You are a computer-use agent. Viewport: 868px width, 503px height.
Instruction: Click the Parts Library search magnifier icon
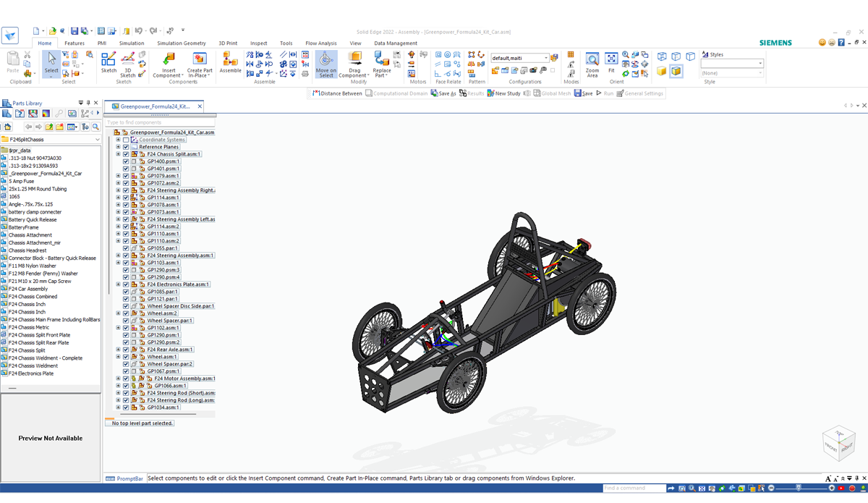pyautogui.click(x=95, y=127)
